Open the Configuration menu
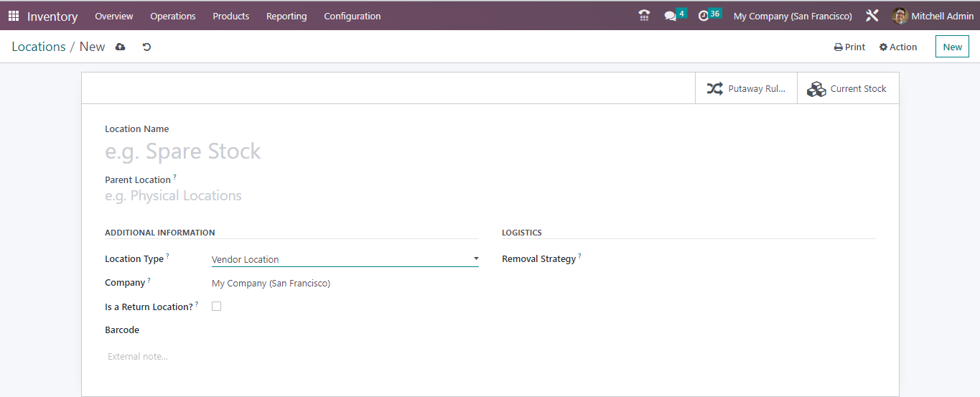Image resolution: width=980 pixels, height=397 pixels. click(x=352, y=16)
